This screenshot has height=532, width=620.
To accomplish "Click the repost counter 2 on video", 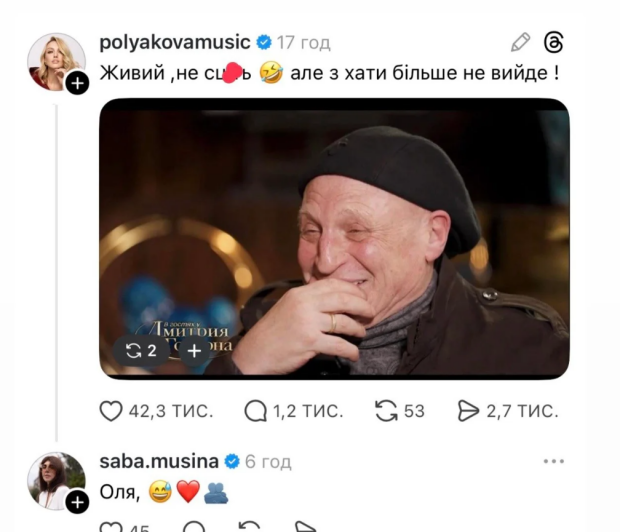I will coord(142,350).
